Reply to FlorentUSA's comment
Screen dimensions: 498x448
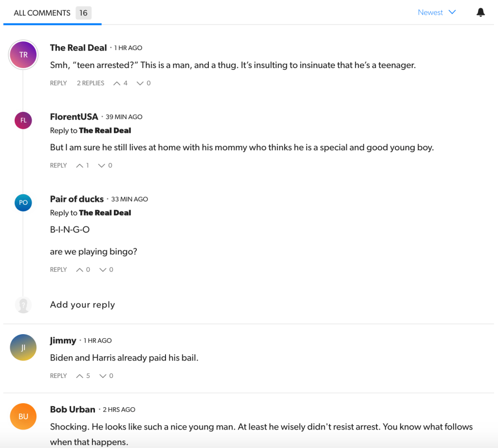[58, 166]
